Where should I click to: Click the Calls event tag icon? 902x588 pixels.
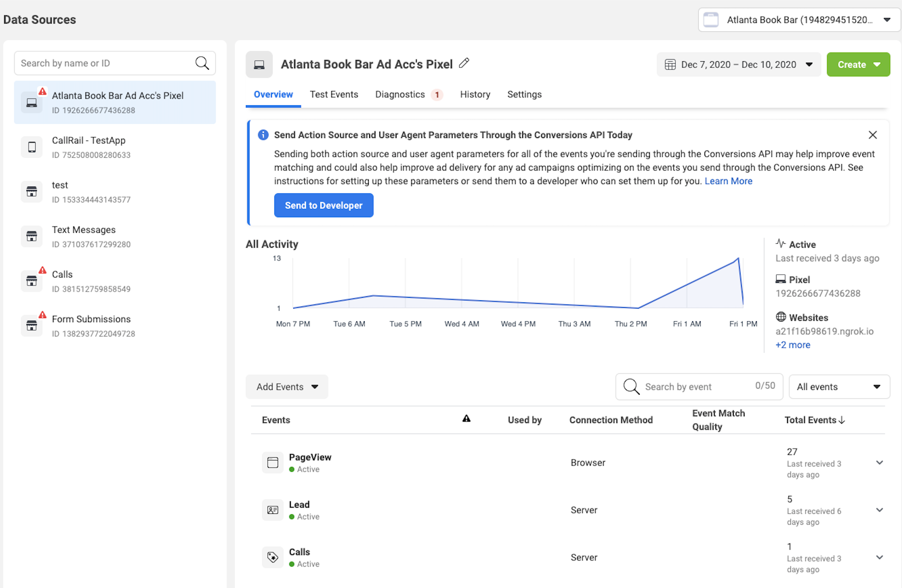pos(273,557)
